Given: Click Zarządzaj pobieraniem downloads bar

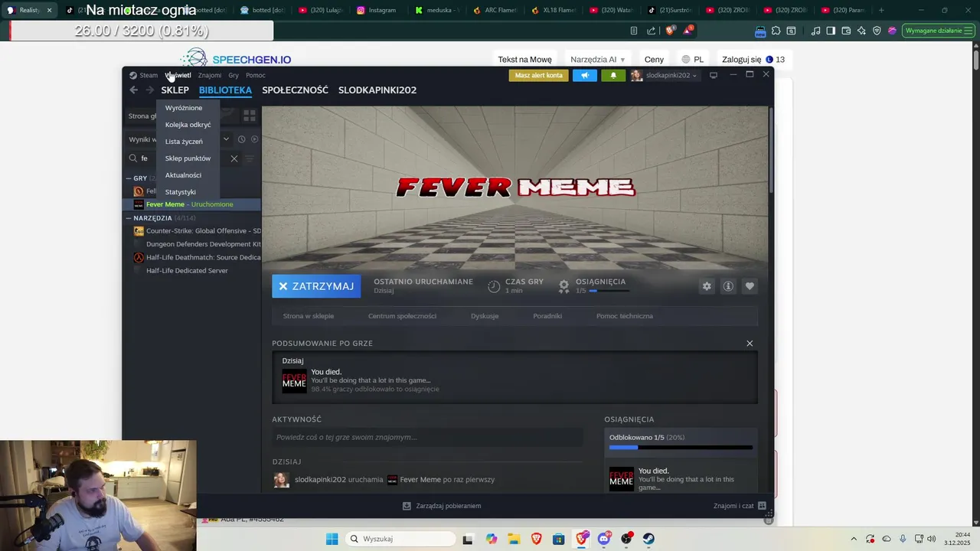Looking at the screenshot, I should pyautogui.click(x=443, y=506).
